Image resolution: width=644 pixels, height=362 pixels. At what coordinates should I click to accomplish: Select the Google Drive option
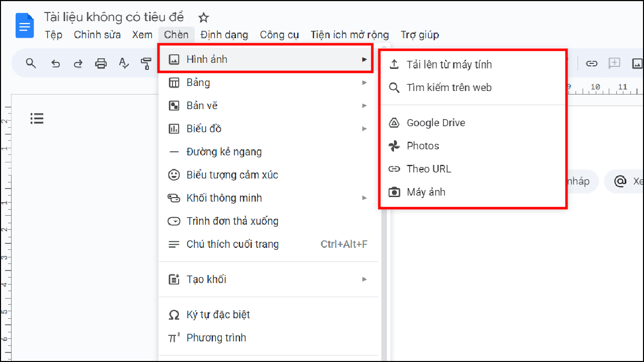click(436, 122)
